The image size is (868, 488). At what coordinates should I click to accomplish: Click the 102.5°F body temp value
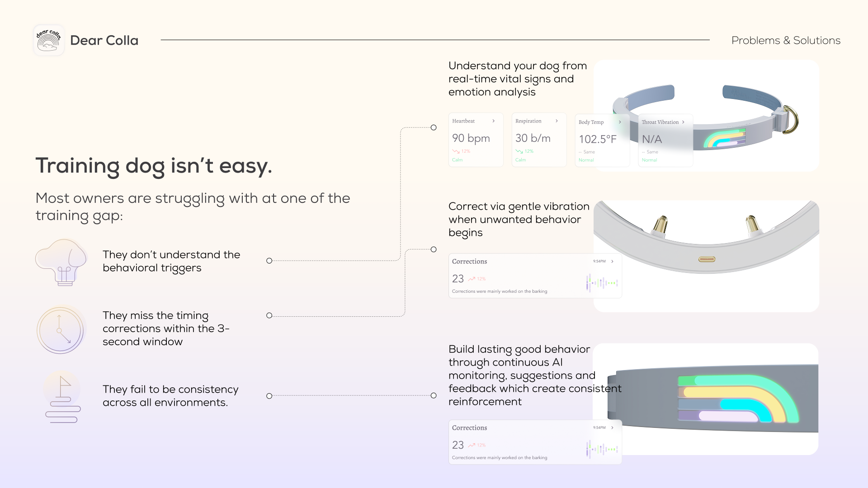pyautogui.click(x=597, y=139)
